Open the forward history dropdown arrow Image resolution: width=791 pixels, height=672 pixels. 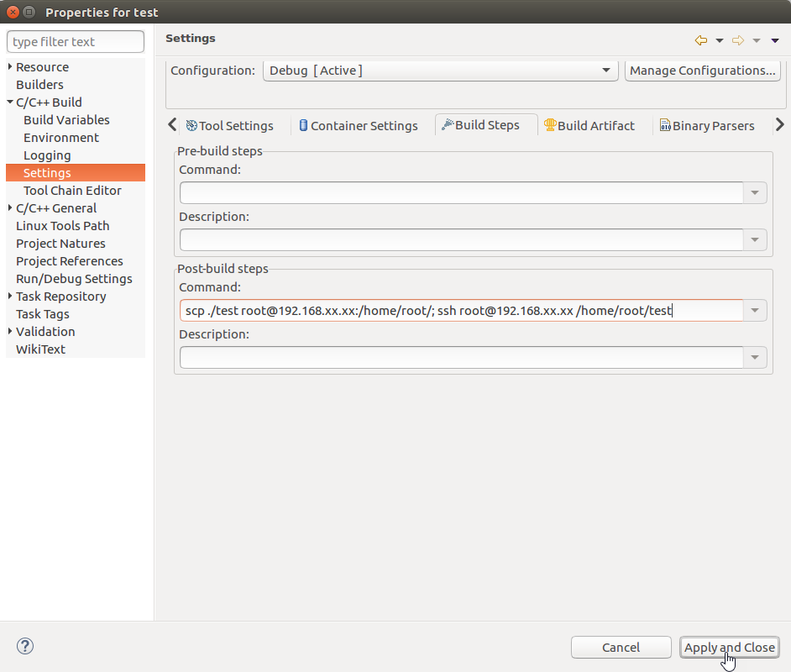click(757, 41)
